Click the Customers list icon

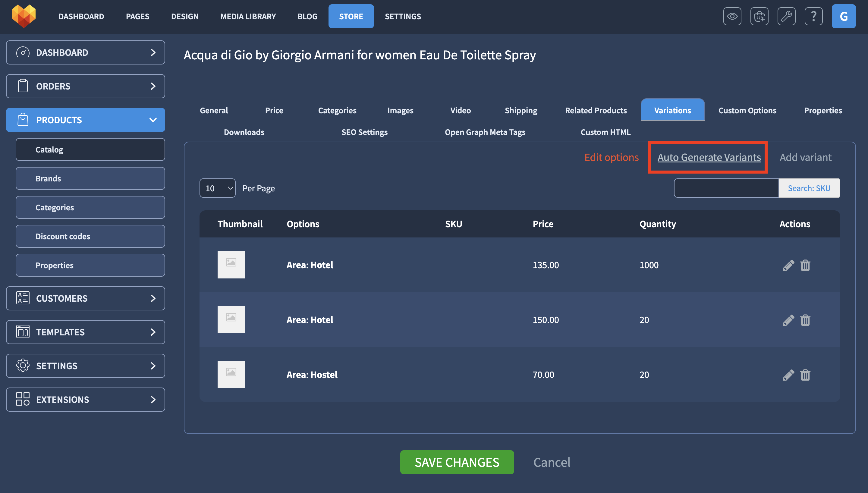23,298
